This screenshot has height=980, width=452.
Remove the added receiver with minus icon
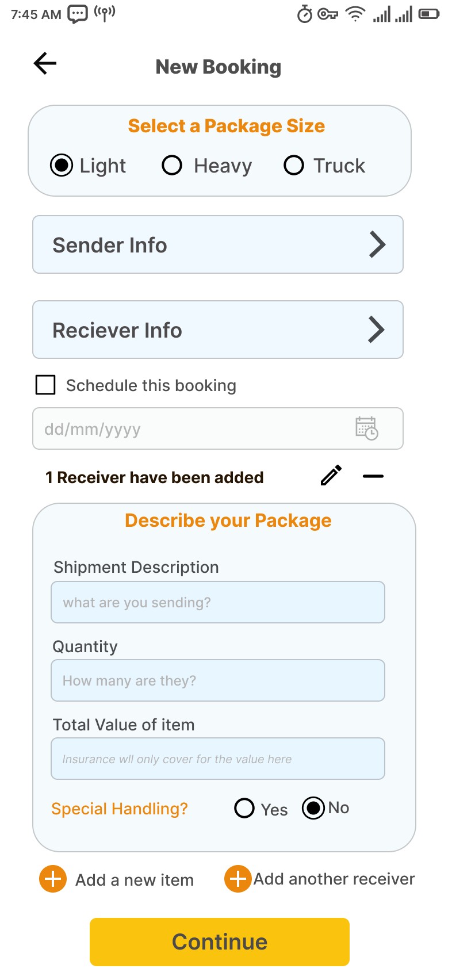tap(373, 476)
